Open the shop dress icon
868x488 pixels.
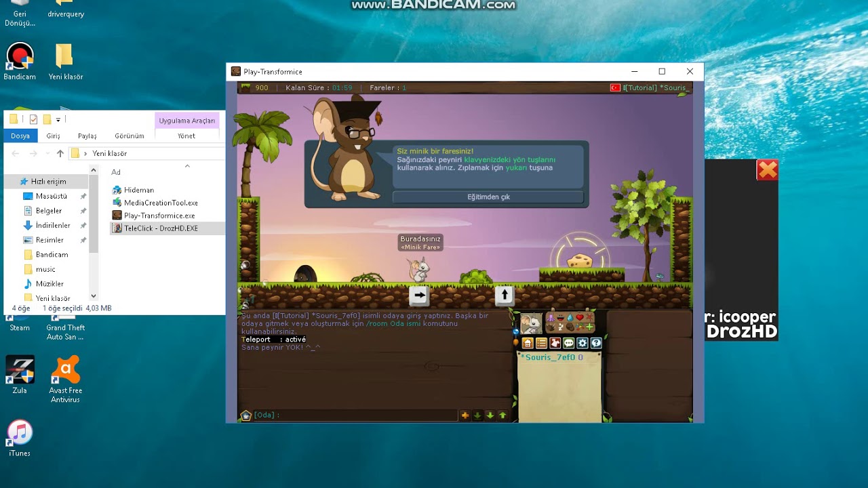point(555,343)
